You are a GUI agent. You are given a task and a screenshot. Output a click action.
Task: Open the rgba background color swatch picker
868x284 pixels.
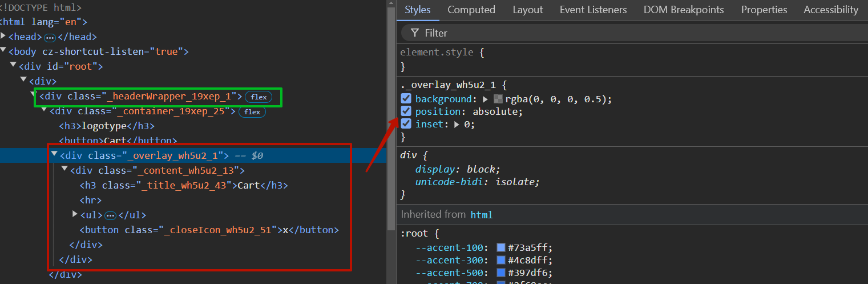click(x=498, y=99)
